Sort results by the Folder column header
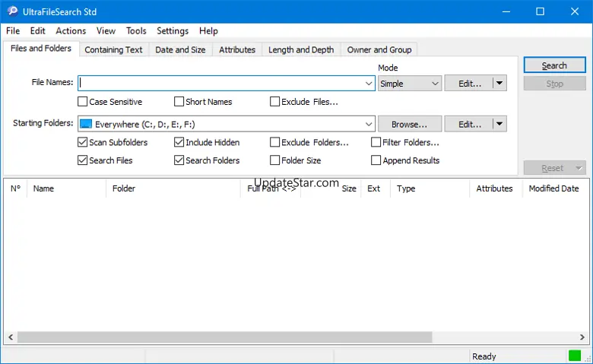Image resolution: width=593 pixels, height=364 pixels. 173,188
